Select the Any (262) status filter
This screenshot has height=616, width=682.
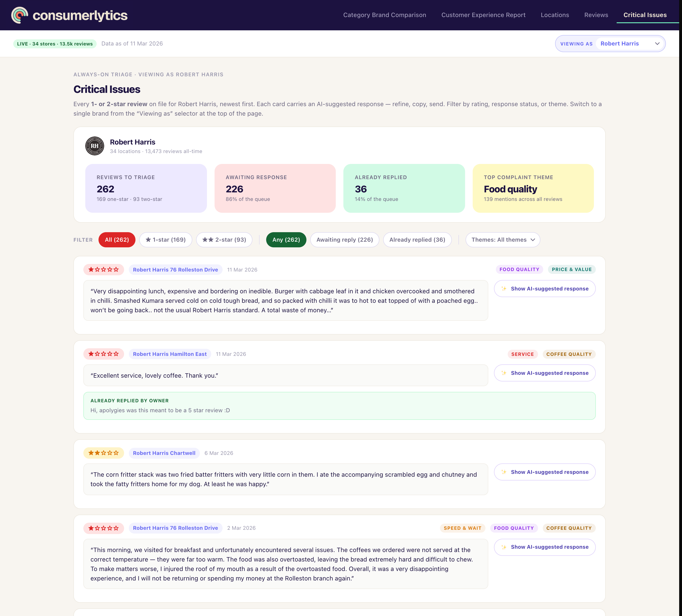point(286,240)
